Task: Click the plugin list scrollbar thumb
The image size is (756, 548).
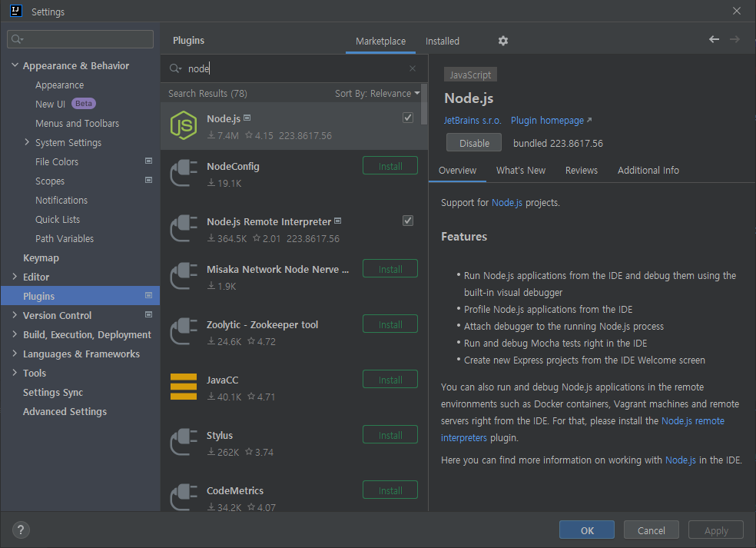Action: [x=424, y=105]
